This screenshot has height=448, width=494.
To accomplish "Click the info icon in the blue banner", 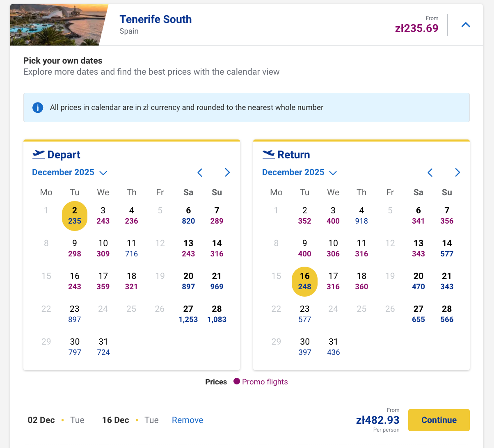I will 38,107.
